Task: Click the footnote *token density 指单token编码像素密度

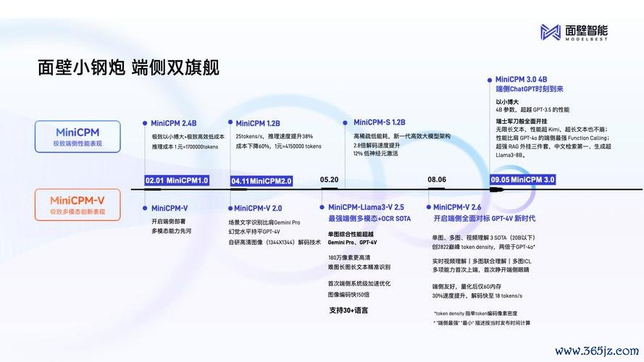Action: tap(476, 313)
